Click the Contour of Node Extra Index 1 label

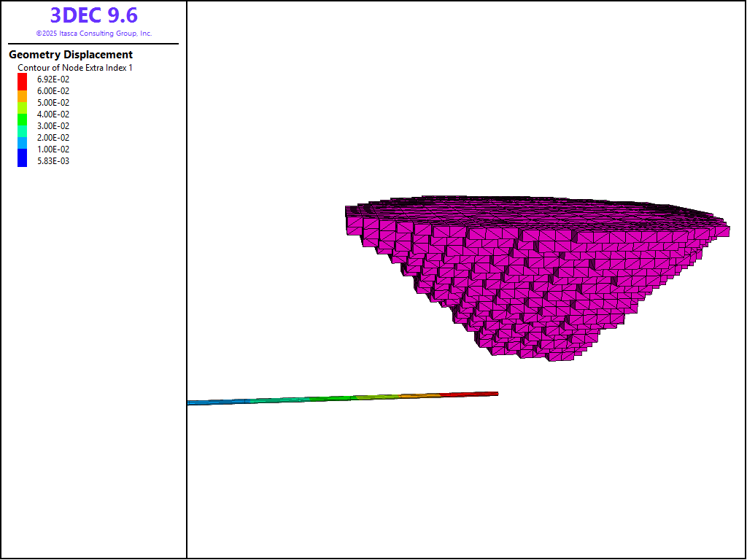tap(75, 68)
